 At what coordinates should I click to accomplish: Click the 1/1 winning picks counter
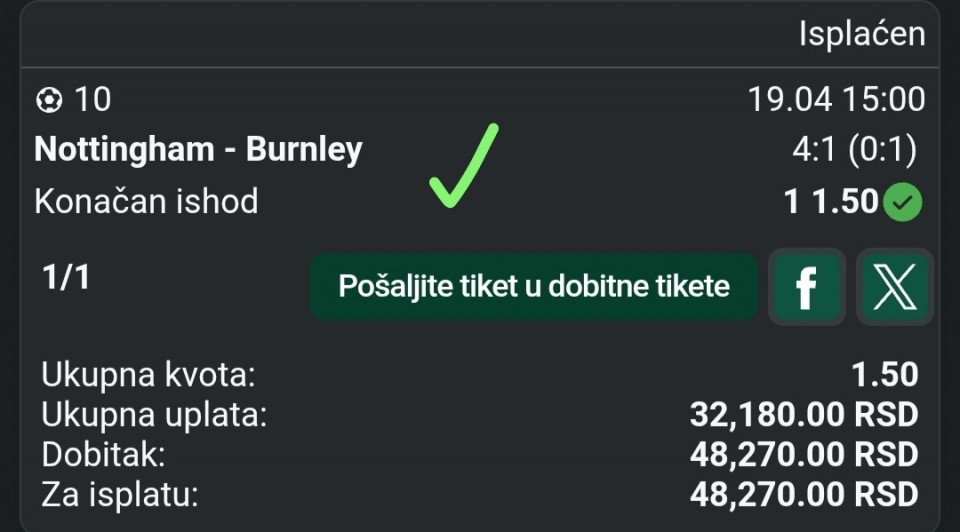pyautogui.click(x=66, y=277)
